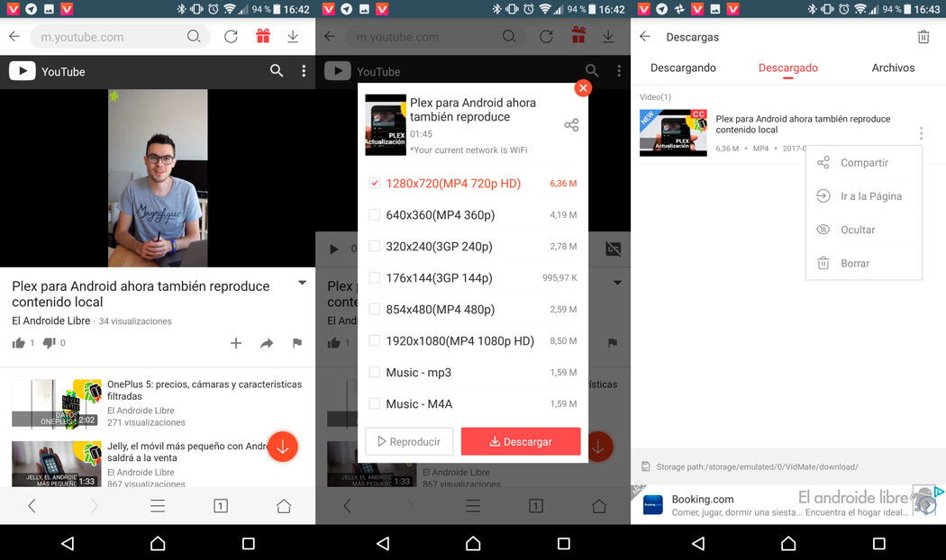
Task: Expand the video description on the left screen
Action: (302, 283)
